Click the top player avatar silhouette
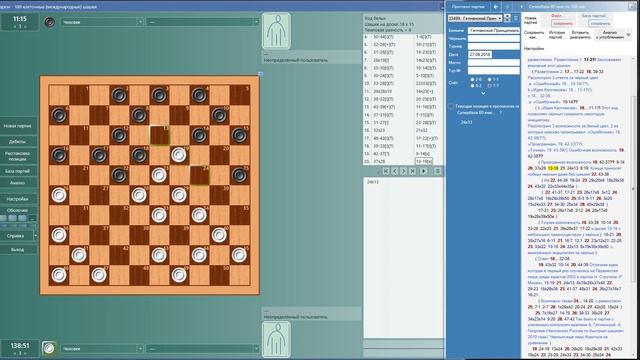This screenshot has width=640, height=360. 276,31
